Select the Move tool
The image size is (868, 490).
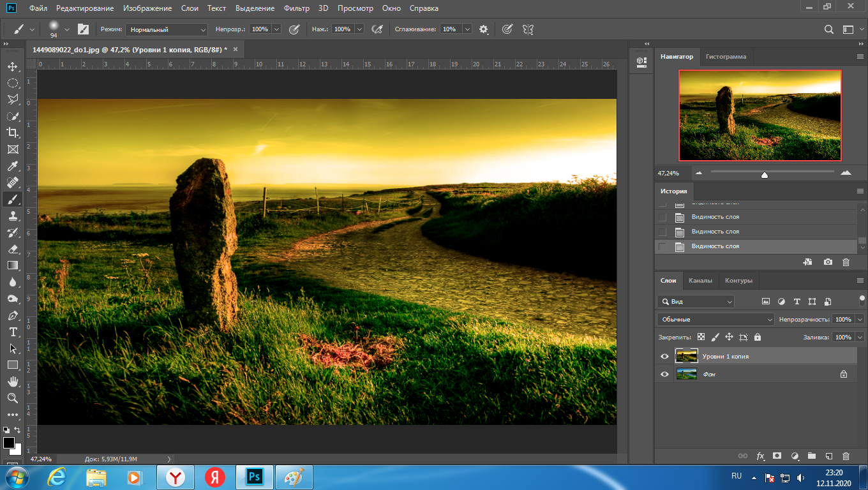(x=13, y=66)
